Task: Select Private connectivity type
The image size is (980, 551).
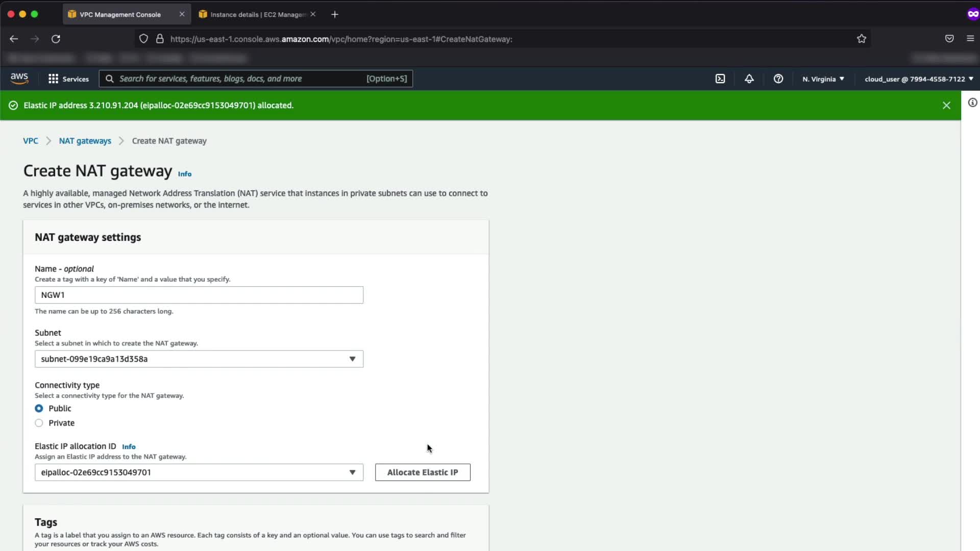Action: 39,423
